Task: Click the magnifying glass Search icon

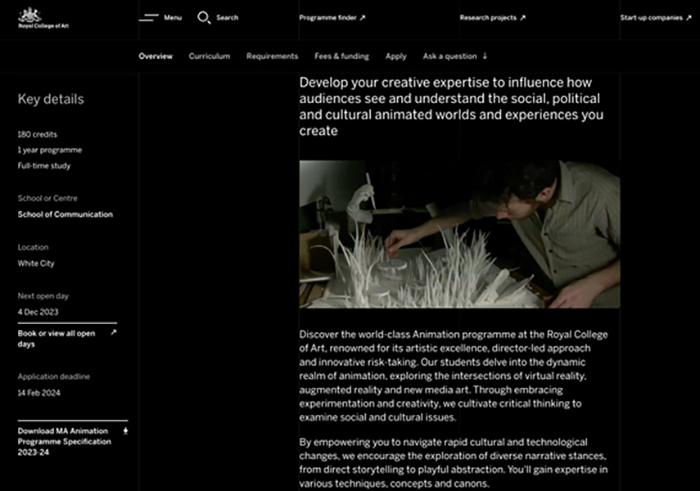Action: (204, 18)
